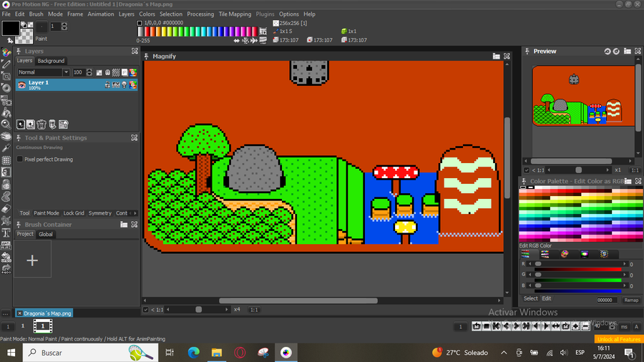Click the Magnify window layout icon
Image resolution: width=644 pixels, height=362 pixels.
(496, 57)
